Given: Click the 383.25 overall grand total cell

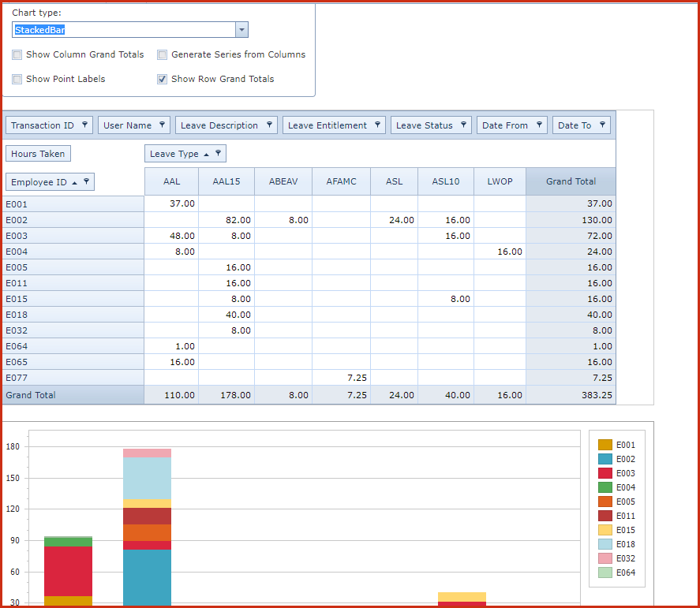Looking at the screenshot, I should [x=571, y=395].
